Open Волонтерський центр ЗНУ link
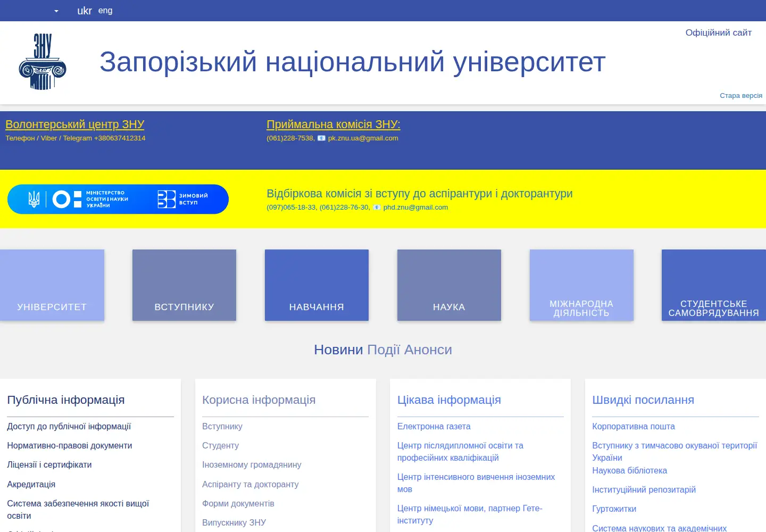The width and height of the screenshot is (766, 532). 75,124
